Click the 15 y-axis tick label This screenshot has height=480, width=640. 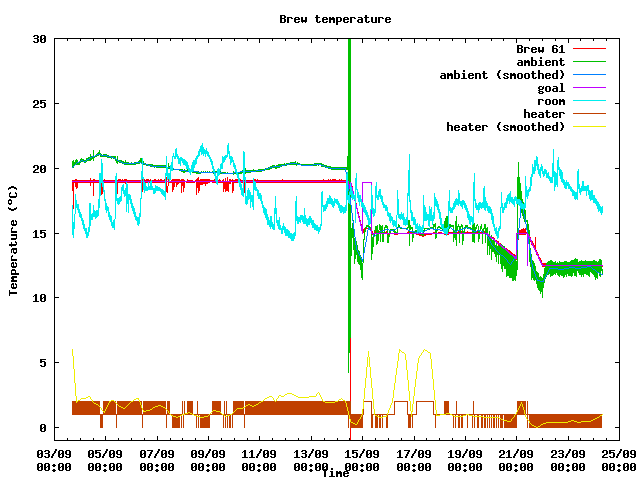point(40,233)
